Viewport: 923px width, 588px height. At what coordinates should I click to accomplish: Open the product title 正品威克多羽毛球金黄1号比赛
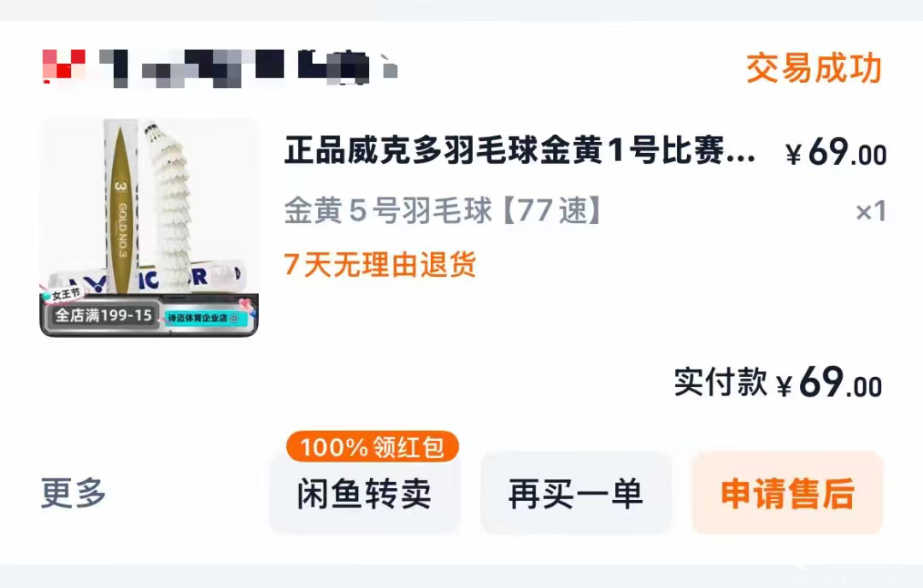coord(520,150)
